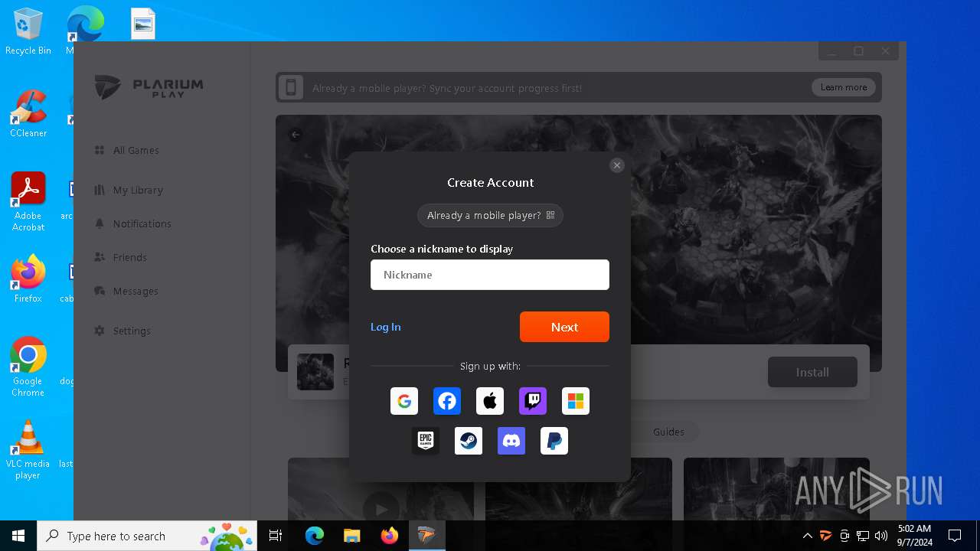Close the Create Account dialog
Screen dimensions: 980x551
(617, 165)
